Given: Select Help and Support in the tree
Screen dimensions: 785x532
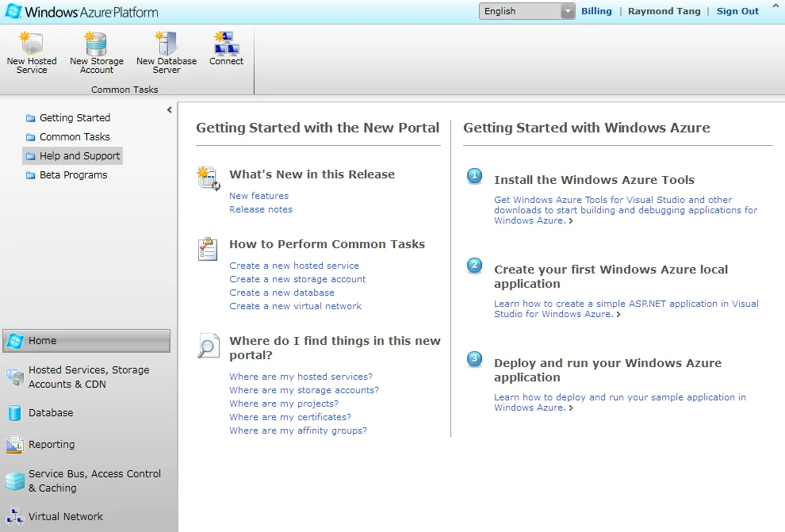Looking at the screenshot, I should point(79,156).
